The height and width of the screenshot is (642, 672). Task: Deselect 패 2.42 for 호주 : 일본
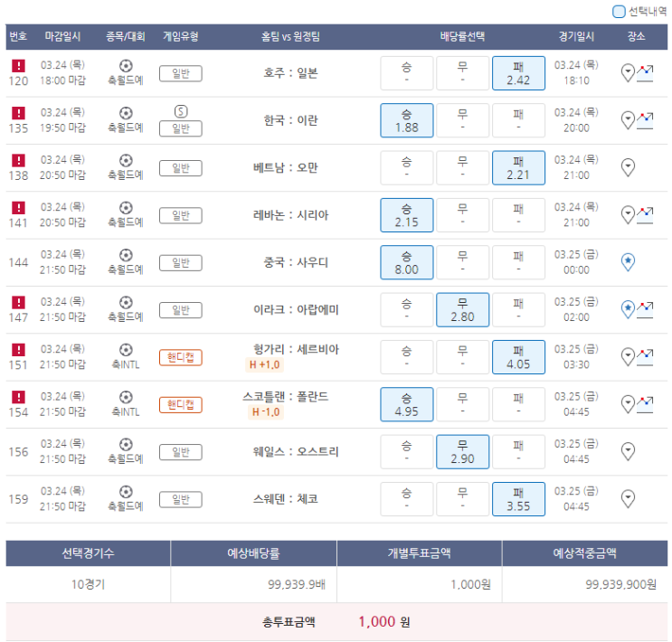click(518, 73)
